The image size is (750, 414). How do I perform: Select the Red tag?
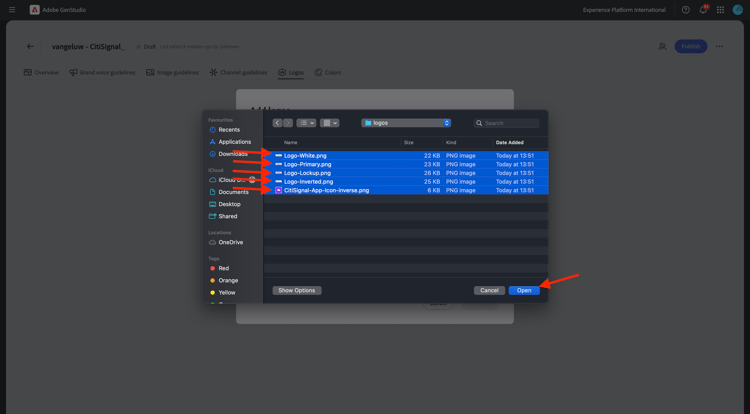[x=219, y=268]
